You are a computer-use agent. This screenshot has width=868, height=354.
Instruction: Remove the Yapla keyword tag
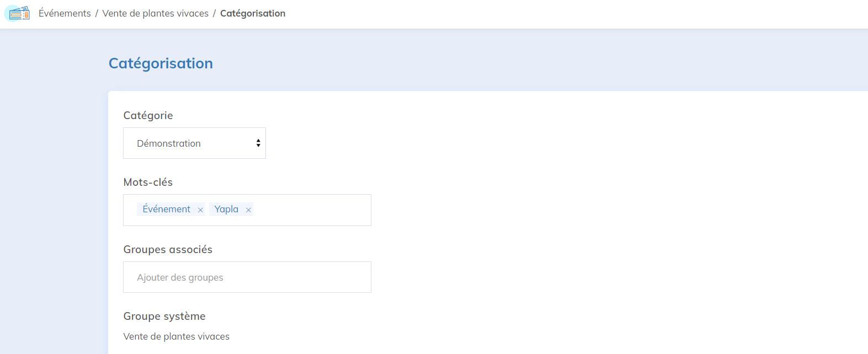pyautogui.click(x=248, y=210)
